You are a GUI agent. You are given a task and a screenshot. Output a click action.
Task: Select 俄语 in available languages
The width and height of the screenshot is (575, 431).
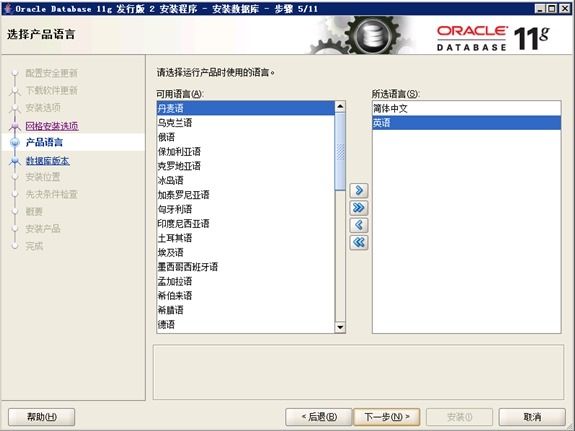[x=246, y=137]
